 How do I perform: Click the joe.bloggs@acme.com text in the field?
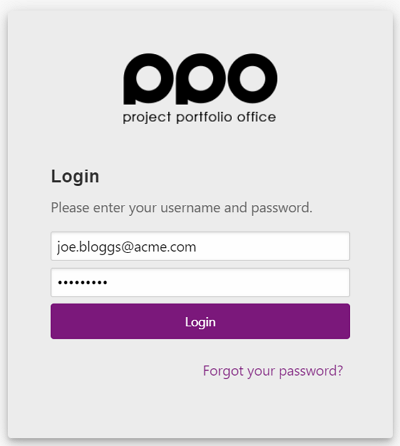126,247
